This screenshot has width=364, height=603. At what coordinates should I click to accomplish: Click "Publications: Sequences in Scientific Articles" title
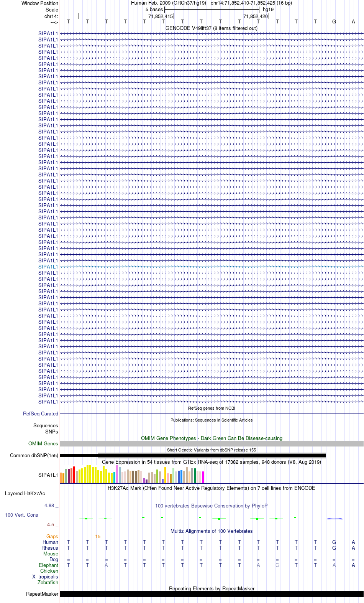[x=212, y=420]
